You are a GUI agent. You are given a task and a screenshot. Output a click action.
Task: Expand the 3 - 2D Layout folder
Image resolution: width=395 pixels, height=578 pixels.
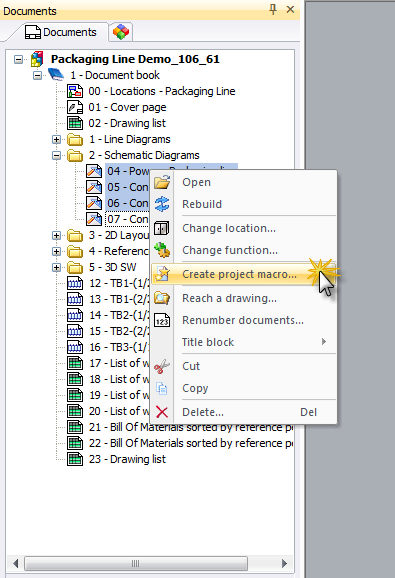point(56,235)
